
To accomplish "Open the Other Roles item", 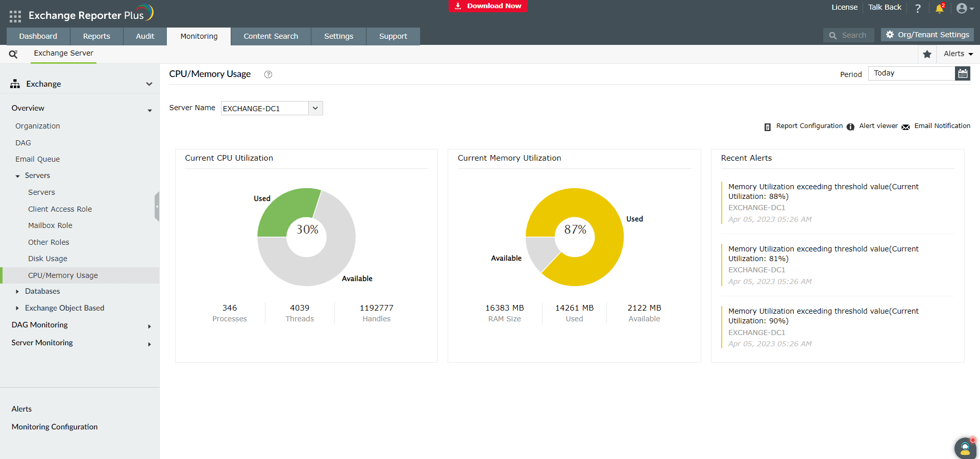I will pyautogui.click(x=48, y=242).
